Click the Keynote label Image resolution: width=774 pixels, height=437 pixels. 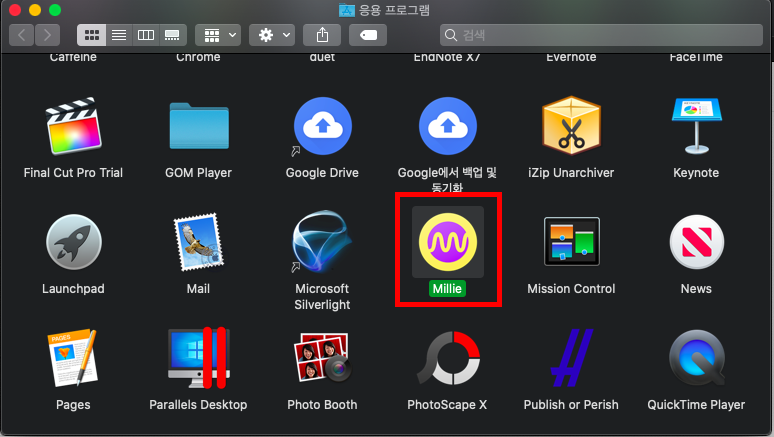tap(696, 173)
